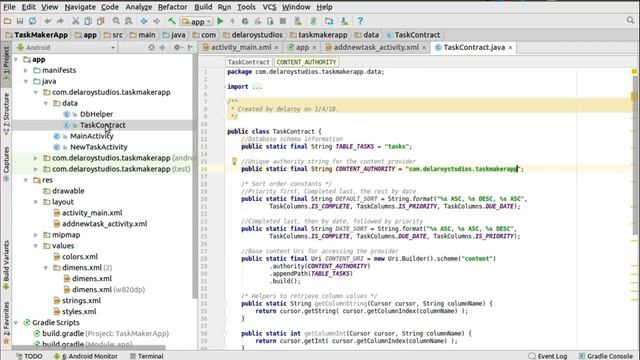This screenshot has height=360, width=640.
Task: Click the Apply Changes lightning icon
Action: [233, 21]
